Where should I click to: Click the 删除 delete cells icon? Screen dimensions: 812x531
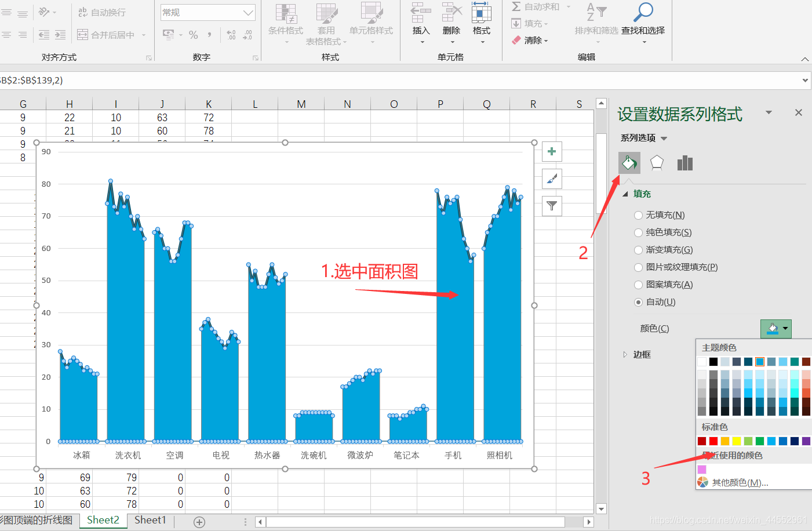(x=451, y=12)
